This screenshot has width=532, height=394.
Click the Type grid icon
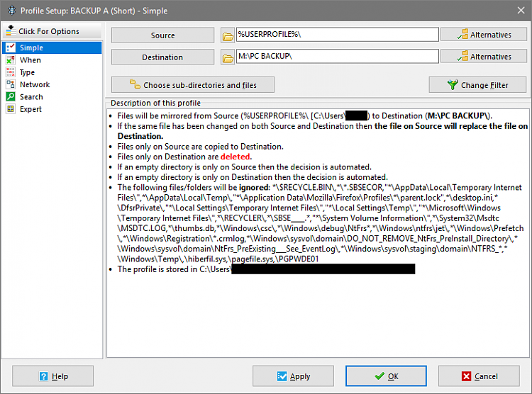(x=11, y=72)
